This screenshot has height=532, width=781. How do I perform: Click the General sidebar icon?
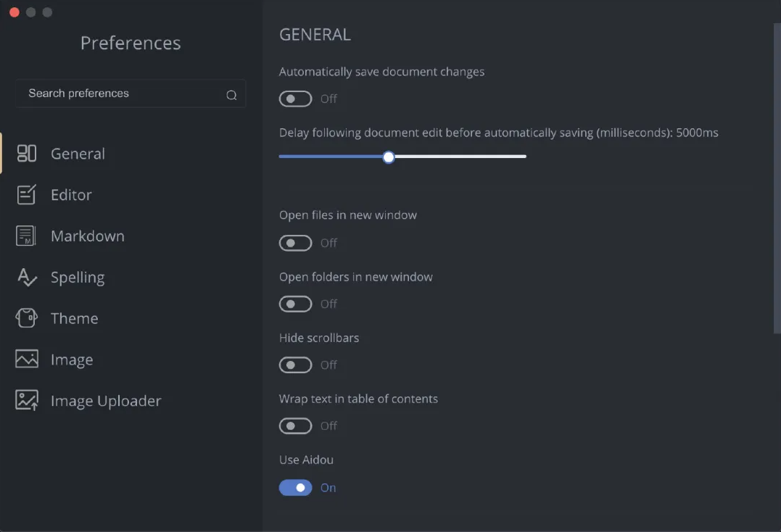26,153
